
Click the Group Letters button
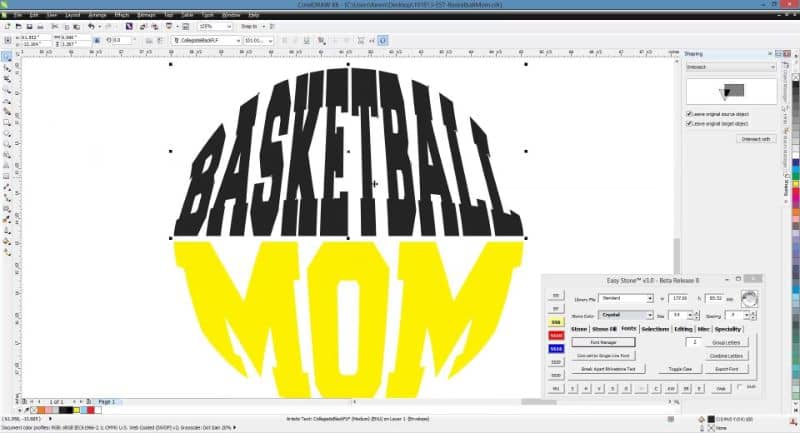[x=727, y=342]
